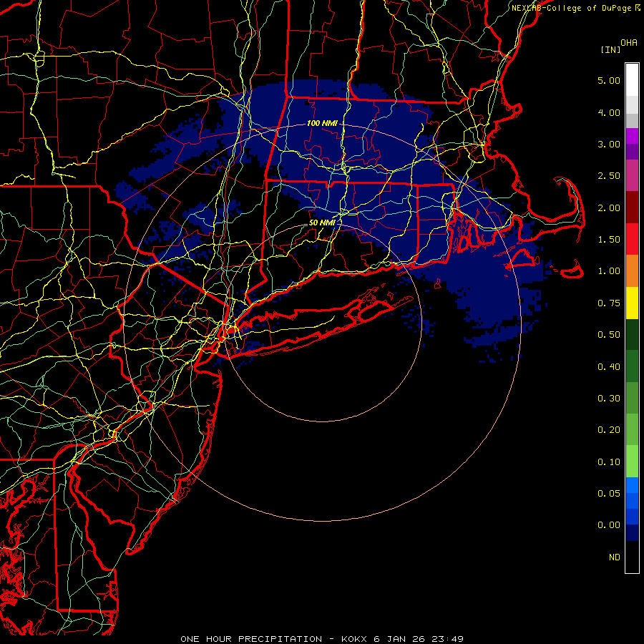Click the orange 1.00 inch legend swatch
This screenshot has height=644, width=644.
point(632,270)
